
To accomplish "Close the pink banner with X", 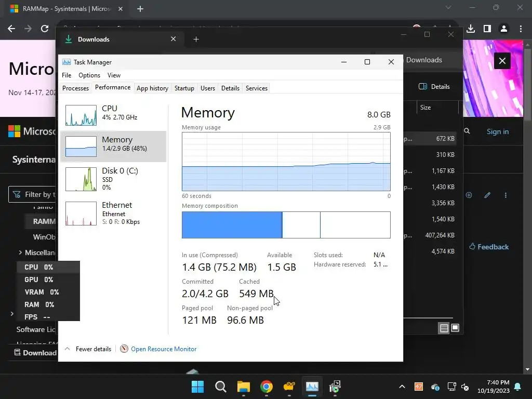I will pos(502,61).
